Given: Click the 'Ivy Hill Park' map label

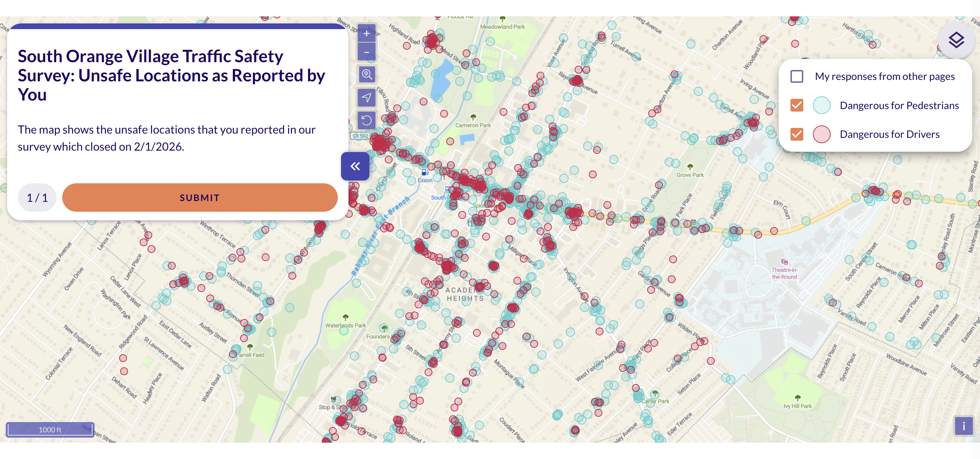Looking at the screenshot, I should (798, 406).
